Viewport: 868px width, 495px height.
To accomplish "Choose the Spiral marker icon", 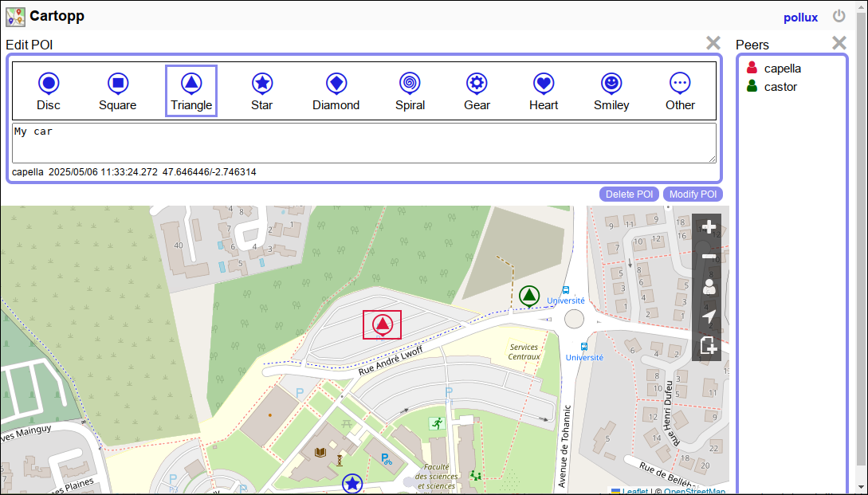I will click(410, 91).
